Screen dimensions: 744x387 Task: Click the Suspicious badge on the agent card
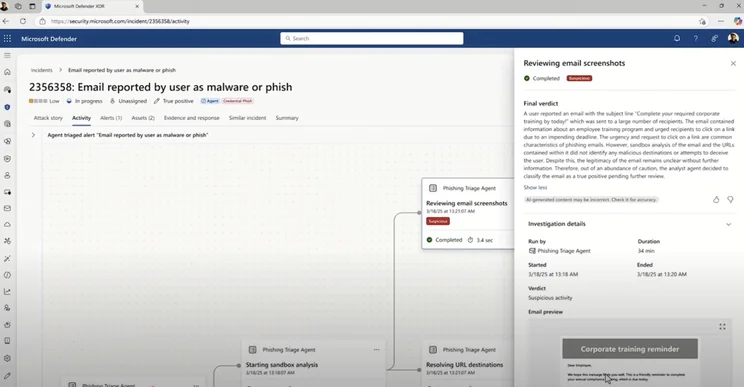438,221
